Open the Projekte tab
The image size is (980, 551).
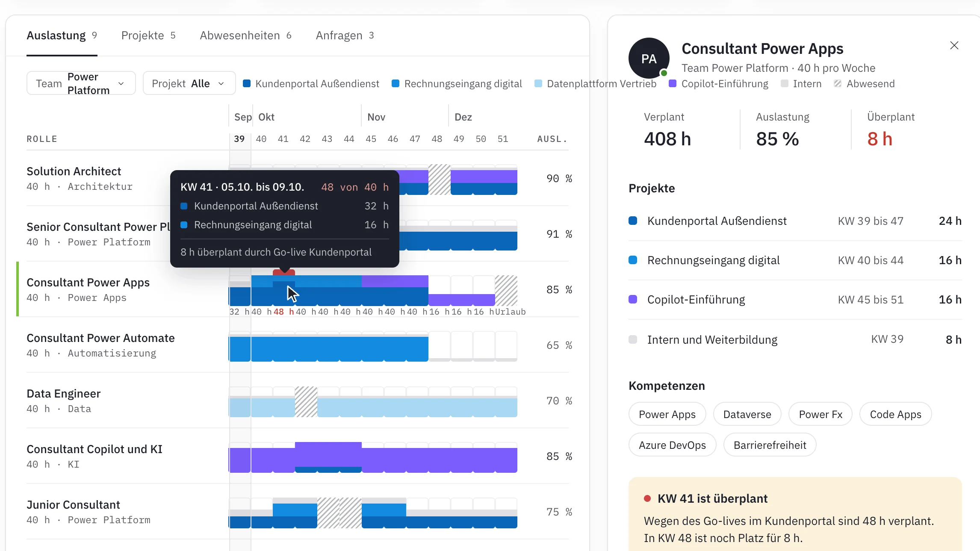tap(148, 35)
